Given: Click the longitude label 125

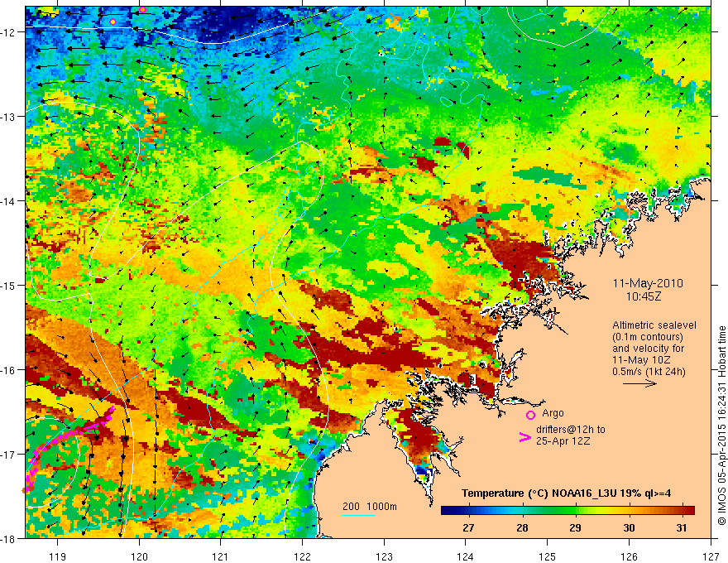Looking at the screenshot, I should coord(548,556).
